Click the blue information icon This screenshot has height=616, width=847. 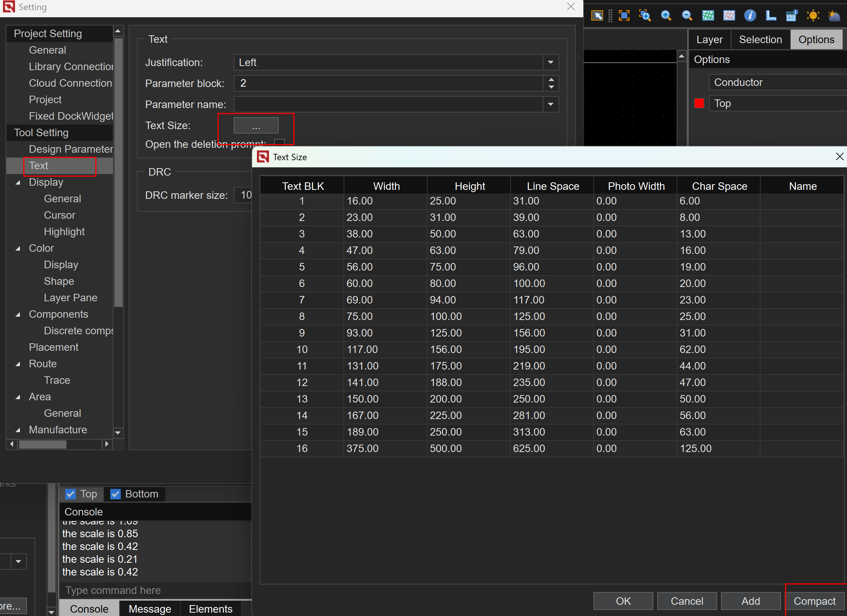click(x=750, y=15)
